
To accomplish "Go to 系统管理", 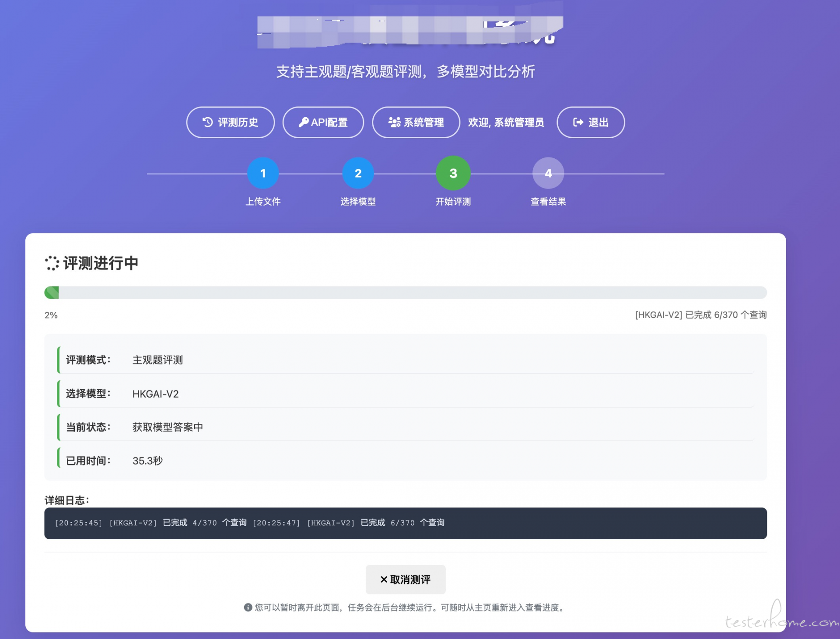I will click(x=416, y=122).
